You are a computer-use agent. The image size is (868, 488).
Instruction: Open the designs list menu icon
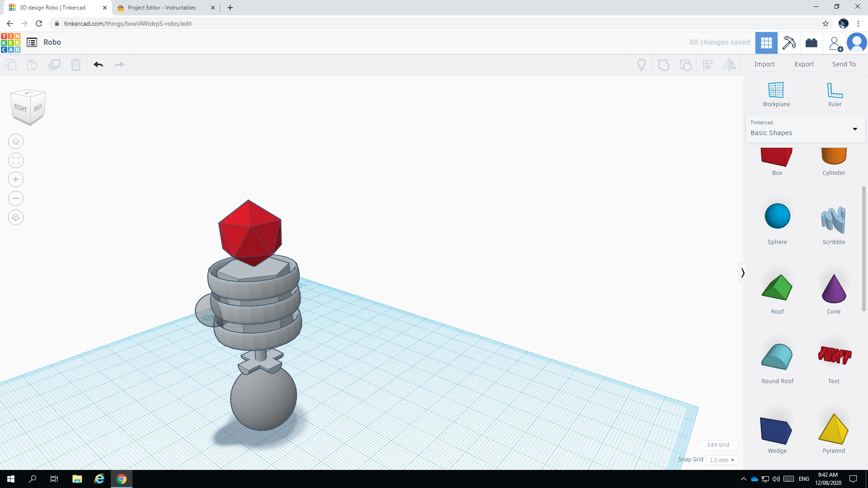(32, 42)
